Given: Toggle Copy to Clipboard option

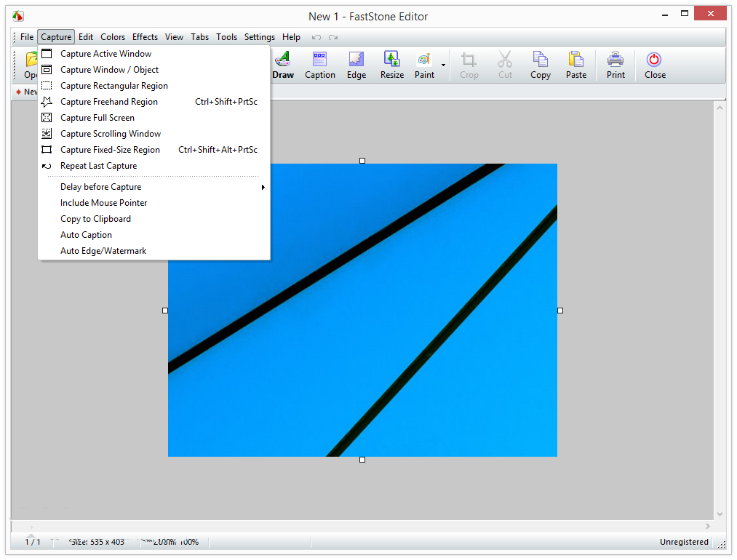Looking at the screenshot, I should click(x=95, y=219).
